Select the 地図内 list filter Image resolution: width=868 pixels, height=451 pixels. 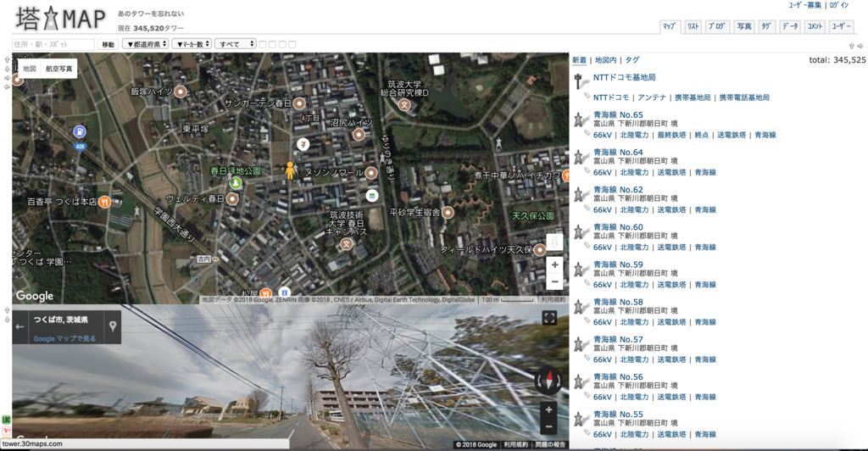click(605, 59)
